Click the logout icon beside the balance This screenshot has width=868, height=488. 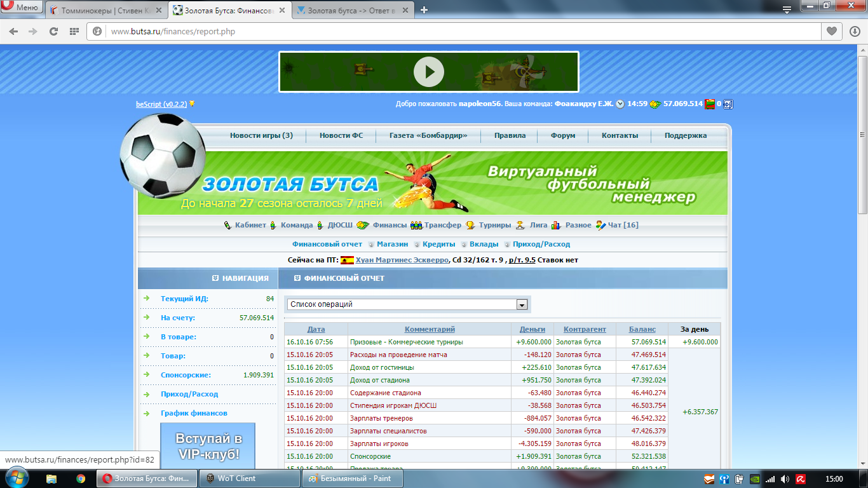pyautogui.click(x=728, y=104)
